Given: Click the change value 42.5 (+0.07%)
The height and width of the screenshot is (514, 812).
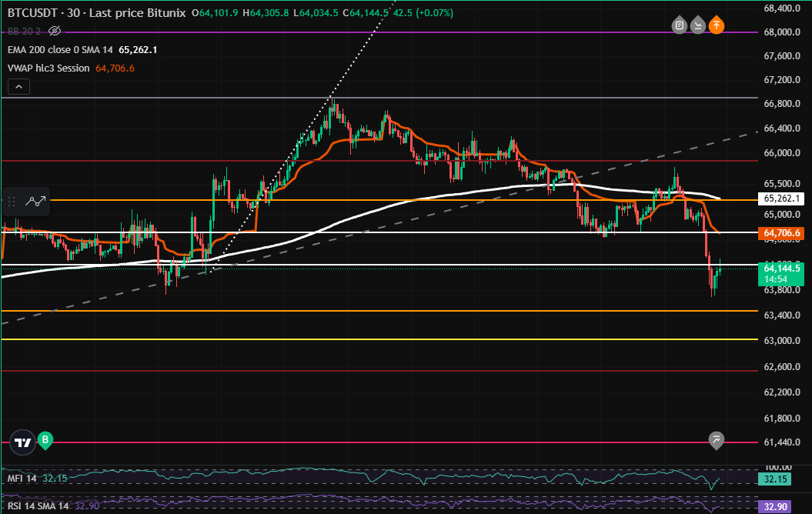Looking at the screenshot, I should click(423, 13).
